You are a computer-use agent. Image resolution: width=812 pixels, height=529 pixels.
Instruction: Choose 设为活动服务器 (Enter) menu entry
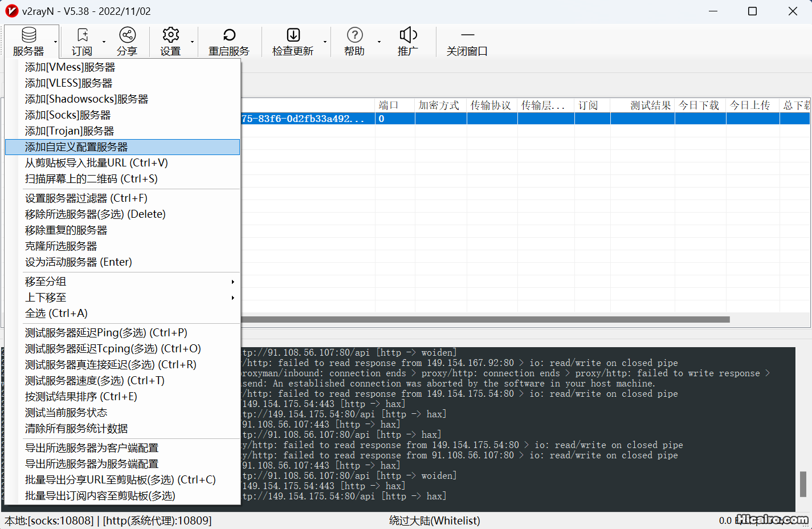click(x=123, y=262)
